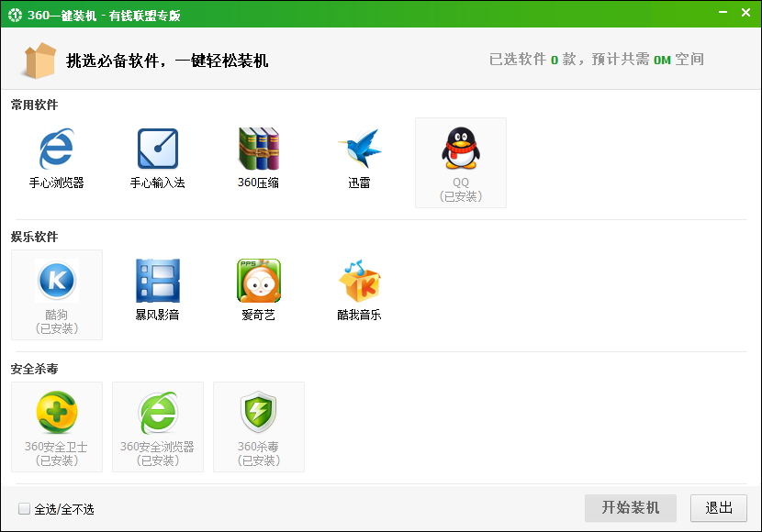762x532 pixels.
Task: Select the 酷我音乐 orange box icon
Action: 360,281
